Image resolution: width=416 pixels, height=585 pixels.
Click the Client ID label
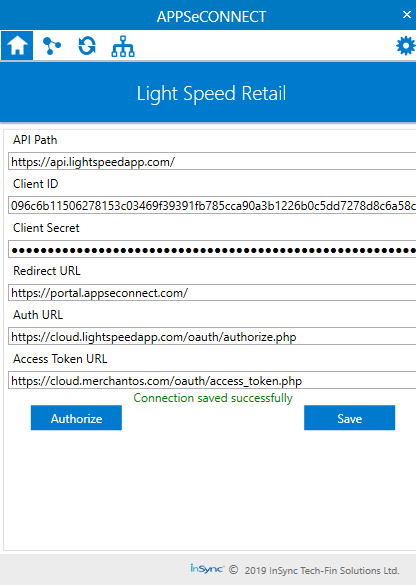pyautogui.click(x=35, y=184)
